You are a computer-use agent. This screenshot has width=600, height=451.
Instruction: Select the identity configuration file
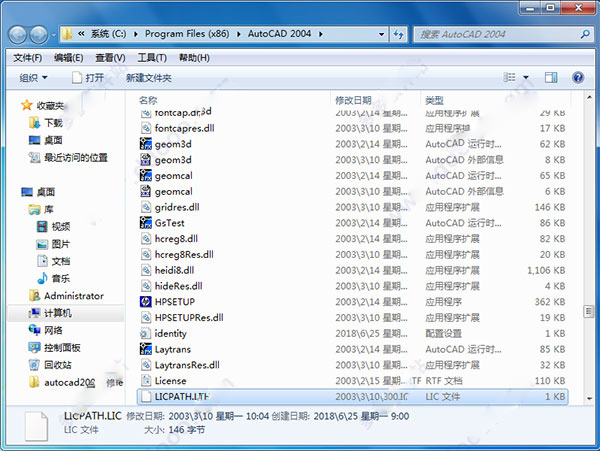coord(170,334)
